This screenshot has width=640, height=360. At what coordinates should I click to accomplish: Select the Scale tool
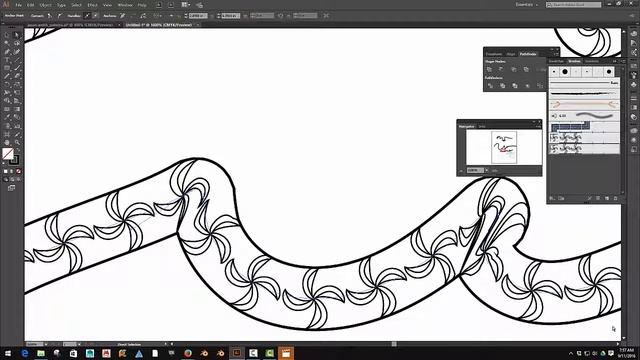17,84
